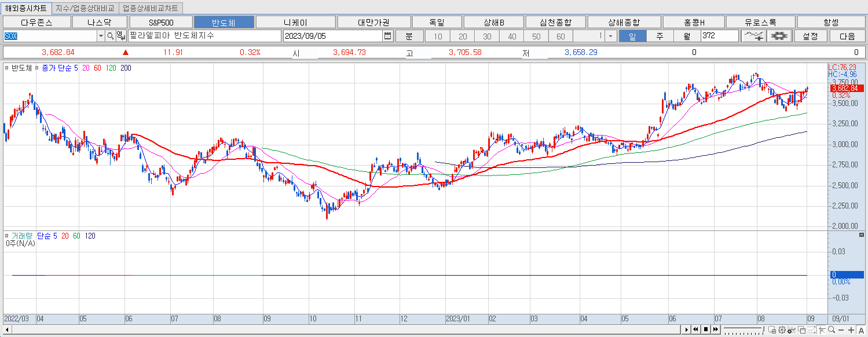Screen dimensions: 868x337
Task: Select the 항셍 index button
Action: point(830,22)
